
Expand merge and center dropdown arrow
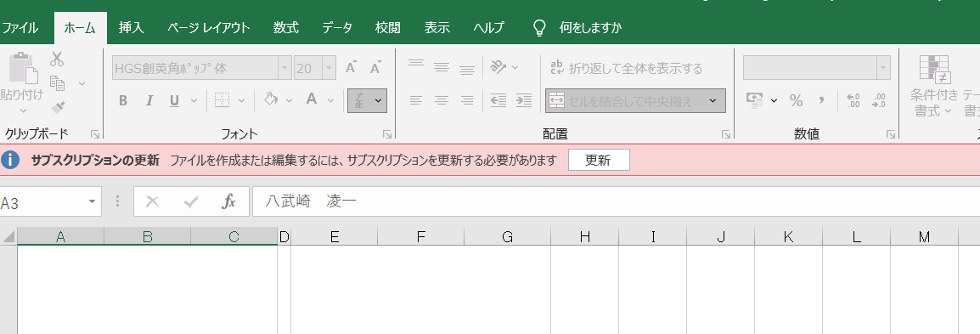(713, 100)
